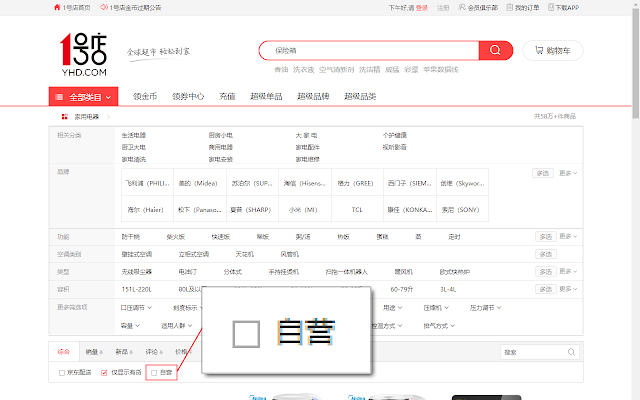Screen dimensions: 640x400
Task: Select the 格力 (GREE) brand
Action: pyautogui.click(x=356, y=183)
